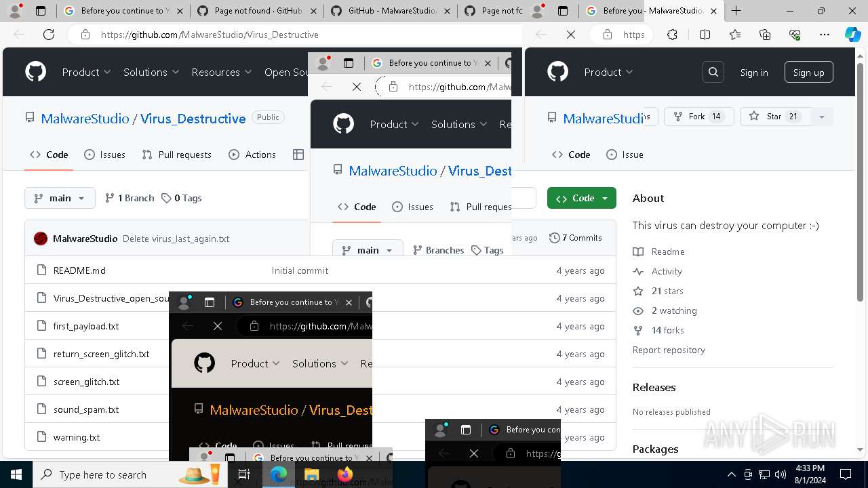Switch to Issues tab in left window
868x488 pixels.
[104, 155]
